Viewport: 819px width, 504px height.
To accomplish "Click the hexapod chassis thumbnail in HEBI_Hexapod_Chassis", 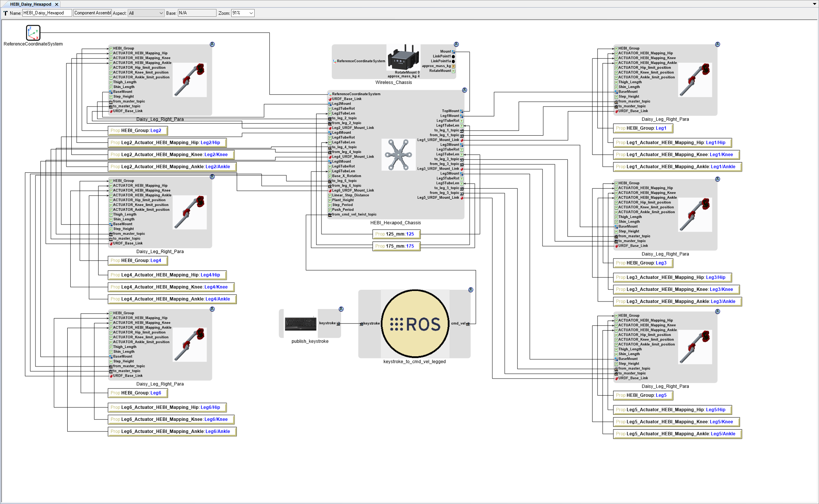I will [398, 155].
